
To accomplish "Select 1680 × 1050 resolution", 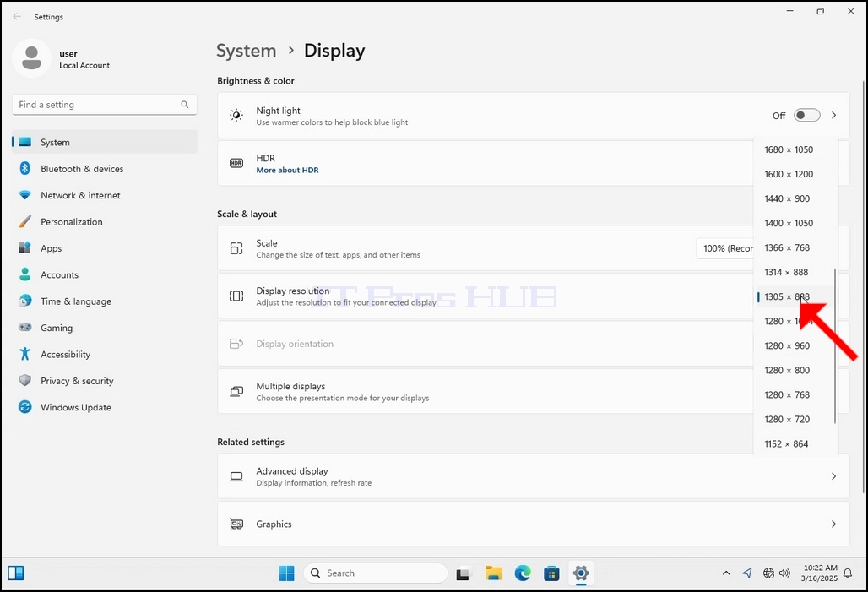I will click(x=795, y=149).
